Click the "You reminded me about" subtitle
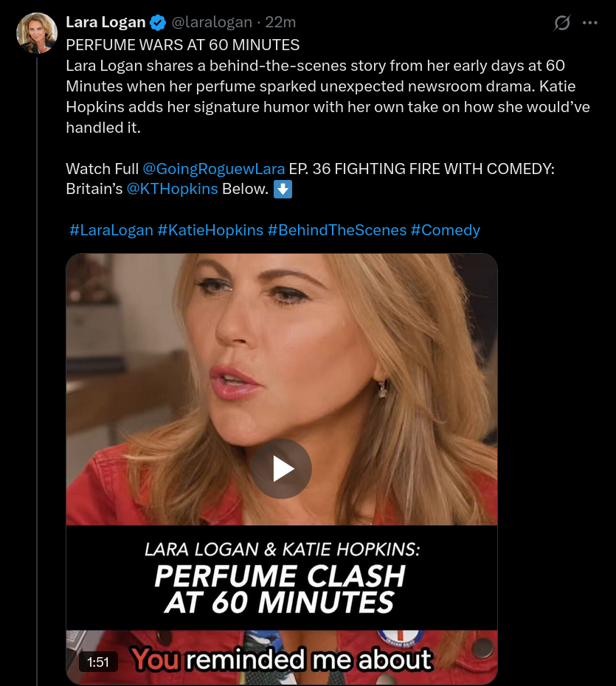This screenshot has width=616, height=686. (x=283, y=659)
